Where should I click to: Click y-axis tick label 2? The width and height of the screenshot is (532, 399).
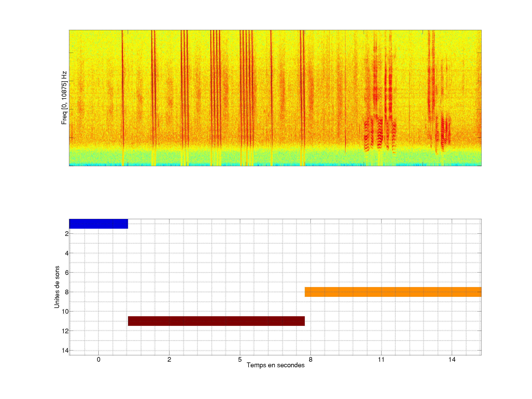67,234
